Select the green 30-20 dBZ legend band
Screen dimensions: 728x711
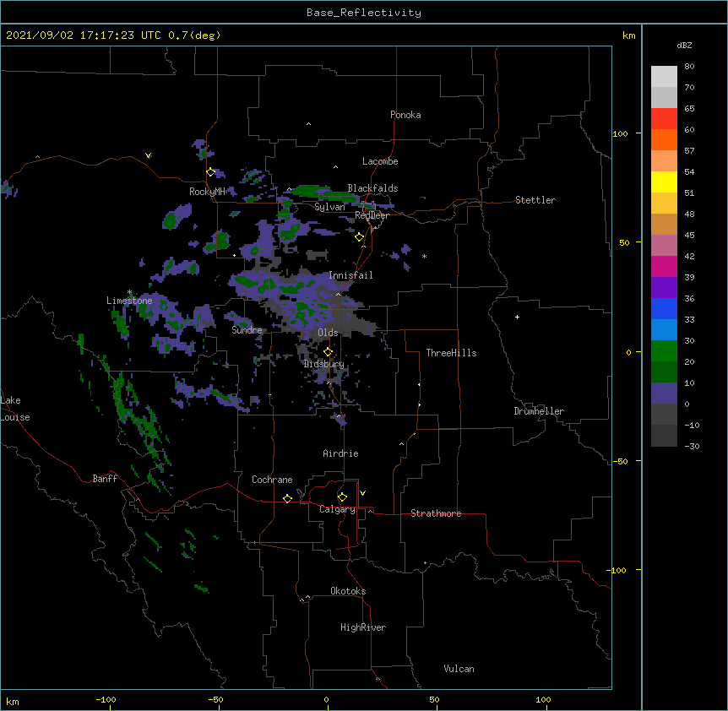664,351
